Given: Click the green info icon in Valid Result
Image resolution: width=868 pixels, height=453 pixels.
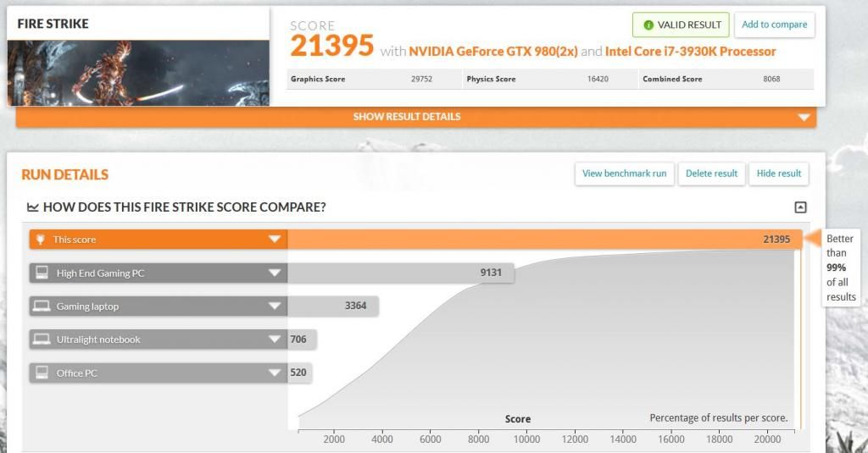Looking at the screenshot, I should (x=648, y=25).
